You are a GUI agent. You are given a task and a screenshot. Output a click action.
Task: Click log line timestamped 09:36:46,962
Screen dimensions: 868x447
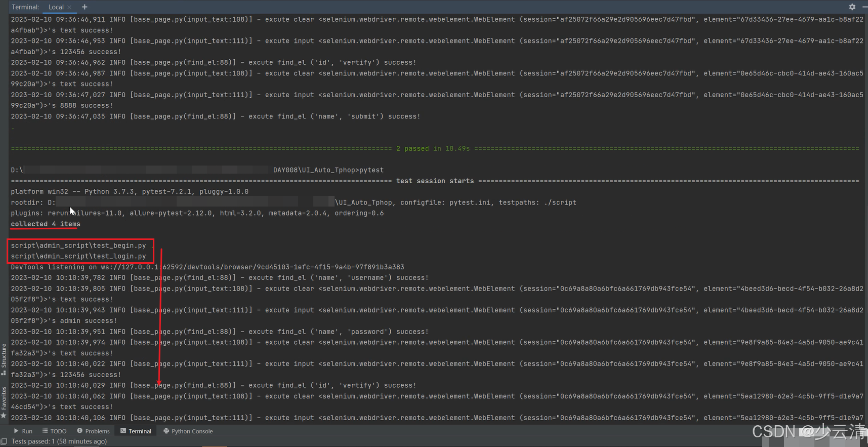[214, 62]
